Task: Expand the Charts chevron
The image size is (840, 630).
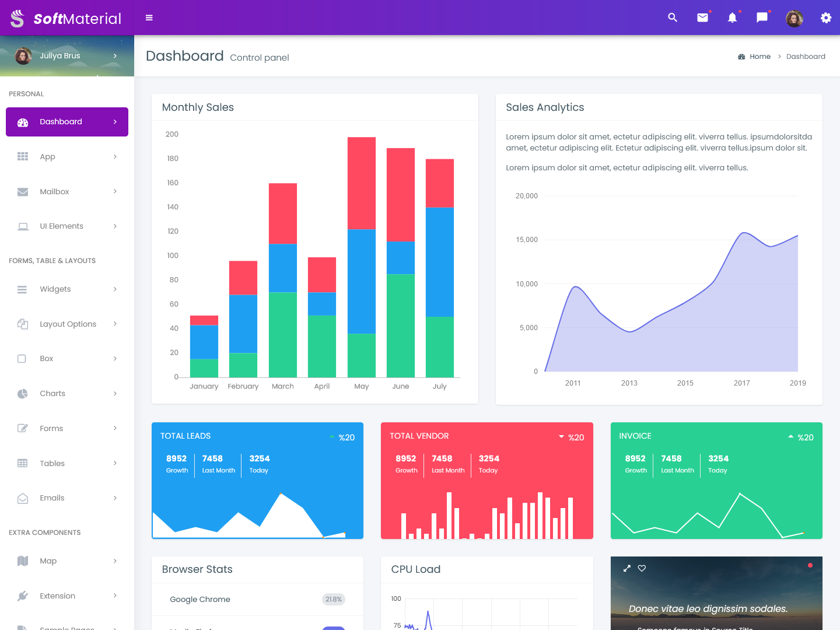Action: [115, 394]
